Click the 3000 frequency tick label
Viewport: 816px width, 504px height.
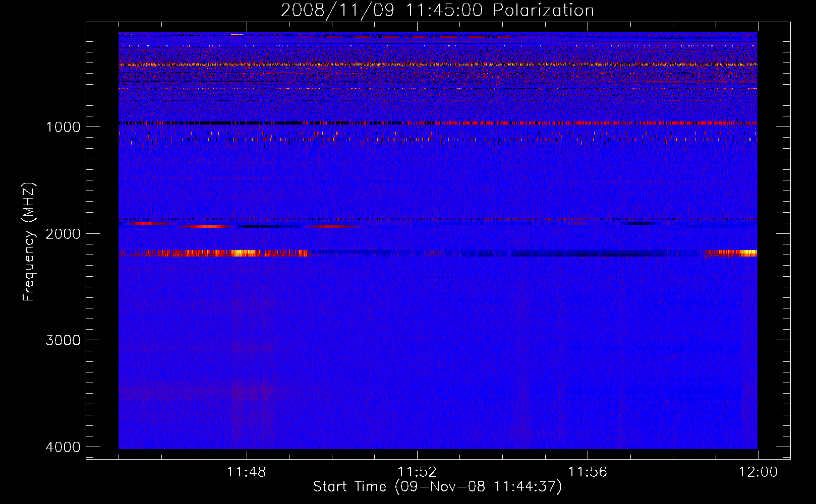click(x=63, y=340)
